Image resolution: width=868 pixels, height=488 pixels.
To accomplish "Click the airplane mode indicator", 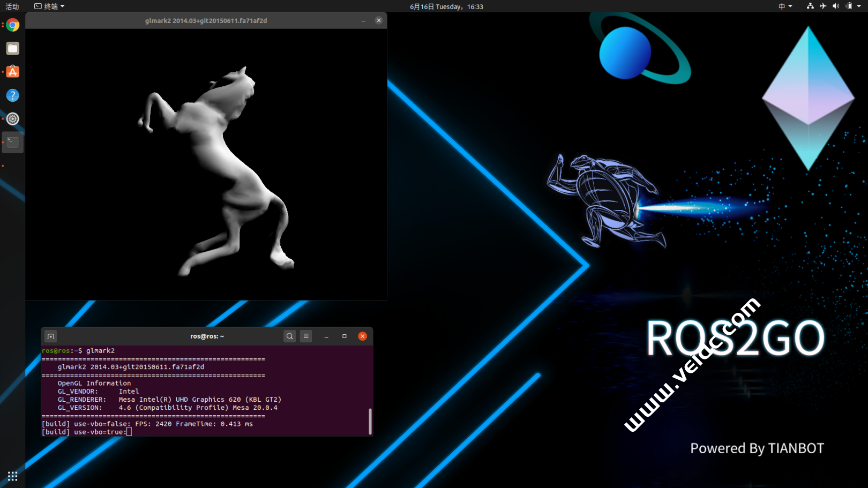I will (x=823, y=6).
